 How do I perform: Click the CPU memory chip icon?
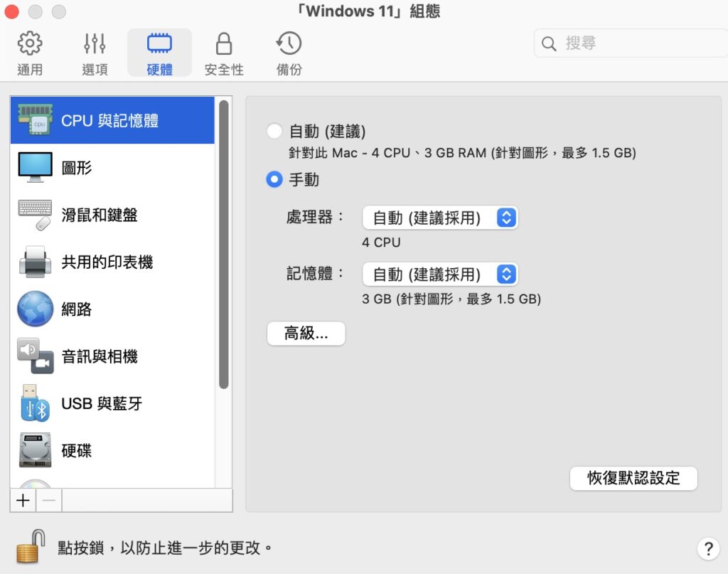coord(36,119)
